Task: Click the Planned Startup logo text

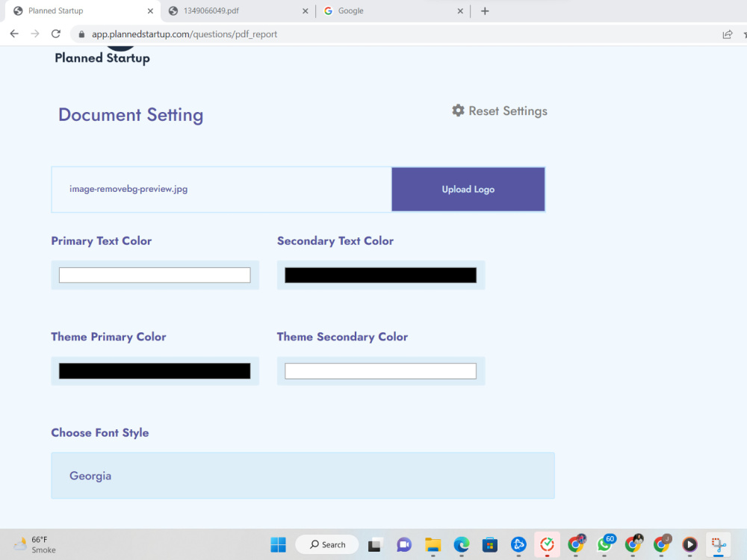Action: point(102,58)
